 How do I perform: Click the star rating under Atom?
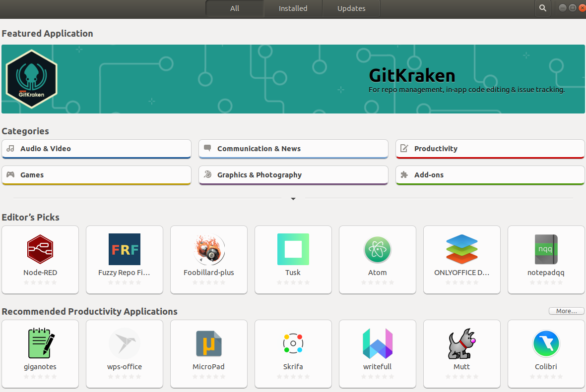coord(378,282)
